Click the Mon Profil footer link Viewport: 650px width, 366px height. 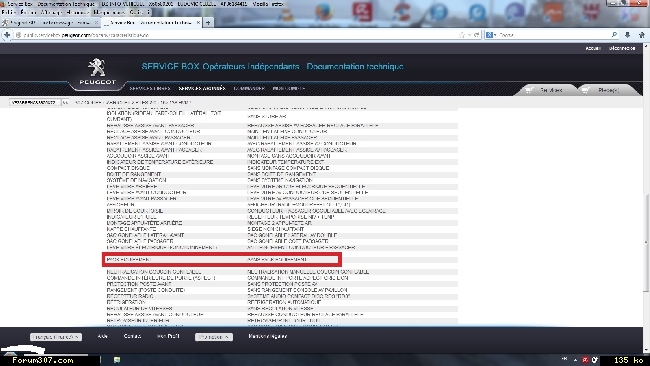pos(168,336)
